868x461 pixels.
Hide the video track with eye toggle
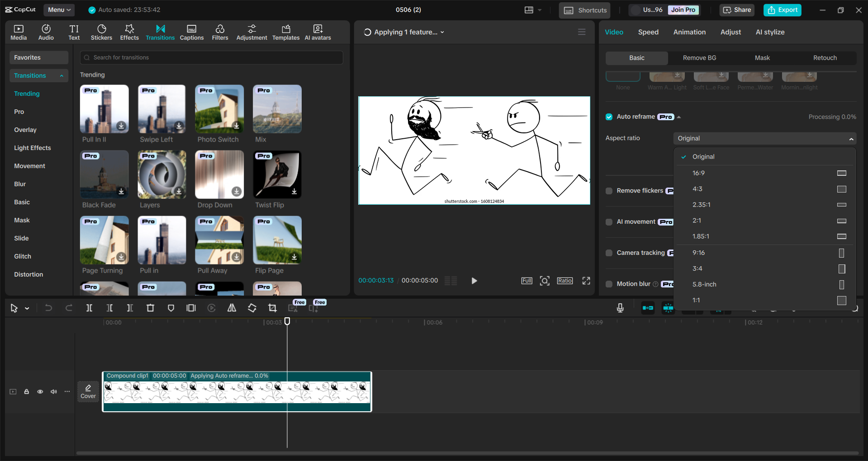pyautogui.click(x=40, y=391)
